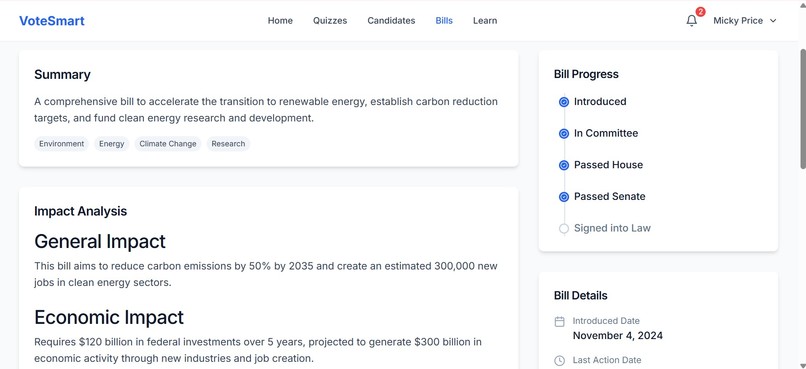Click the Introduced progress label
This screenshot has height=369, width=806.
click(600, 102)
